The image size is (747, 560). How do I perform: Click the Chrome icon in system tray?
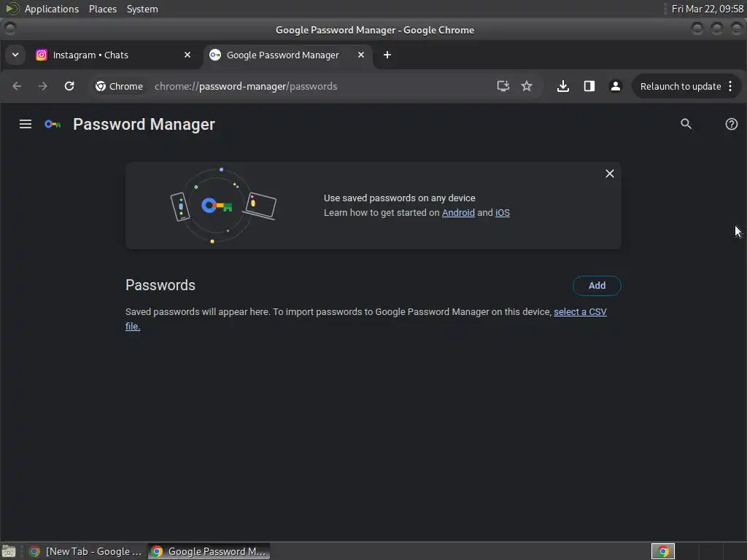tap(662, 551)
